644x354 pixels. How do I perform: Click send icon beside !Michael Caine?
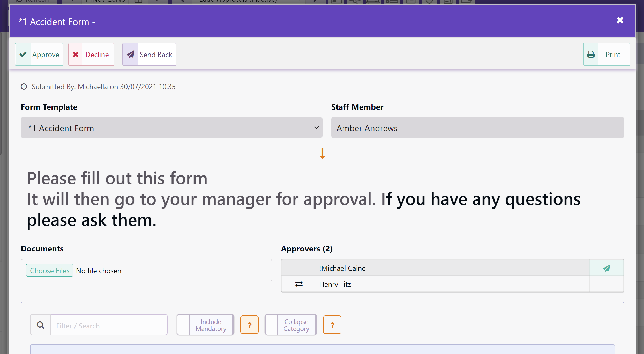tap(606, 268)
